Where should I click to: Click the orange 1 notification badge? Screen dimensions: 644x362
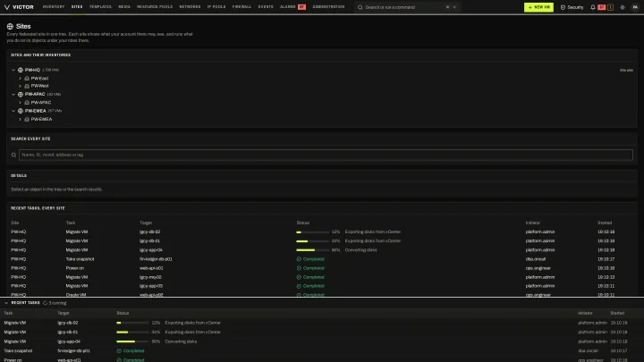tap(610, 7)
